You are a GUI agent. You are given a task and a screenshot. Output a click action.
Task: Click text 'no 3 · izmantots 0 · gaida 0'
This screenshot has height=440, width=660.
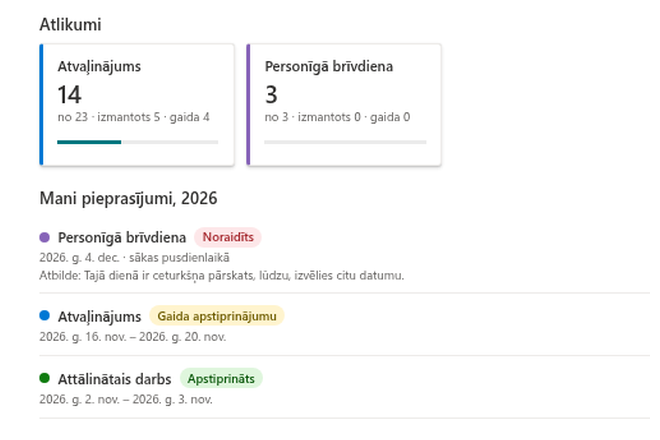[338, 117]
